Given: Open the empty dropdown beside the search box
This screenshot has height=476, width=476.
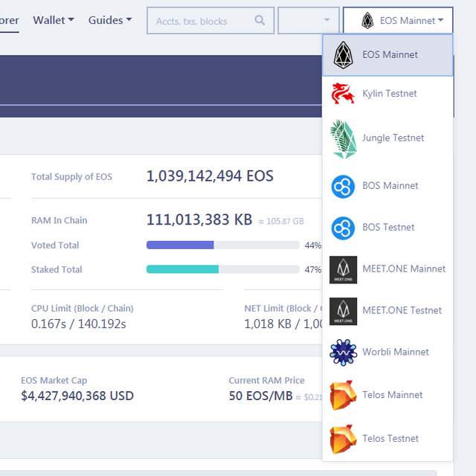Looking at the screenshot, I should pos(309,20).
